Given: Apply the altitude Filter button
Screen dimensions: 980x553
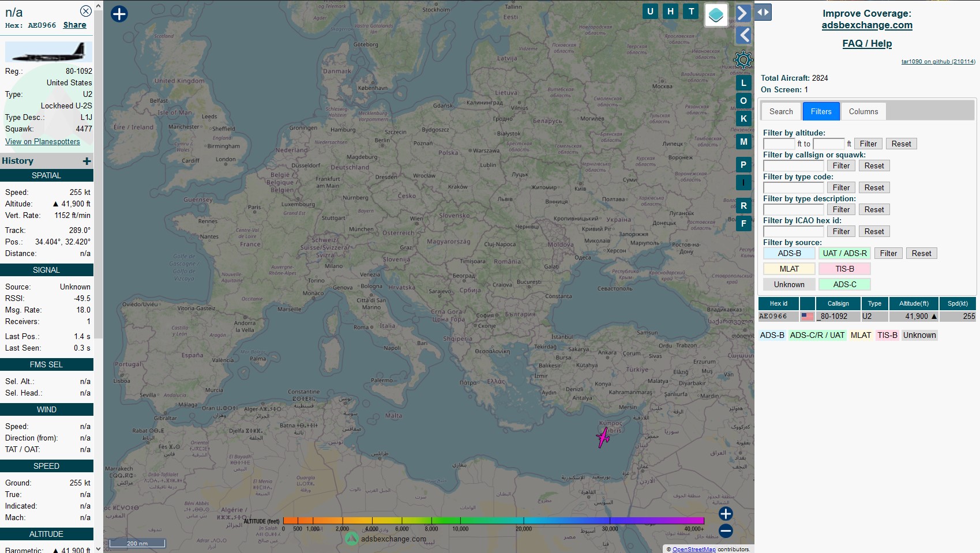Looking at the screenshot, I should point(868,144).
